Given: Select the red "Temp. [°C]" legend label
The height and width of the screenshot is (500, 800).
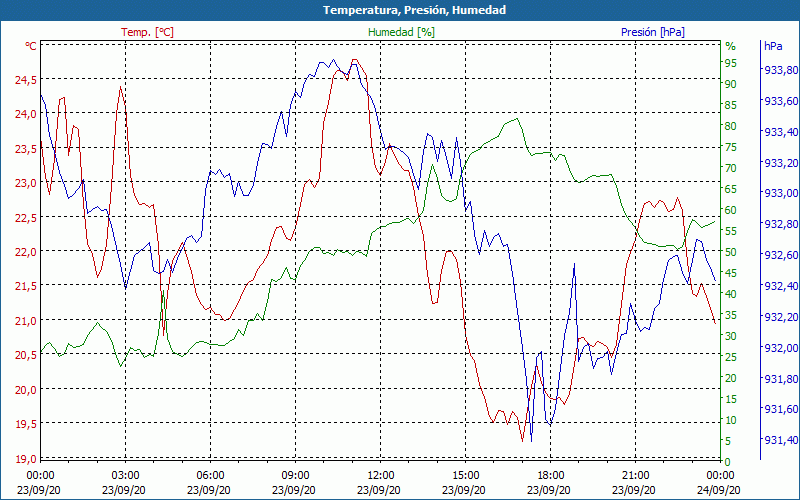Looking at the screenshot, I should 147,32.
